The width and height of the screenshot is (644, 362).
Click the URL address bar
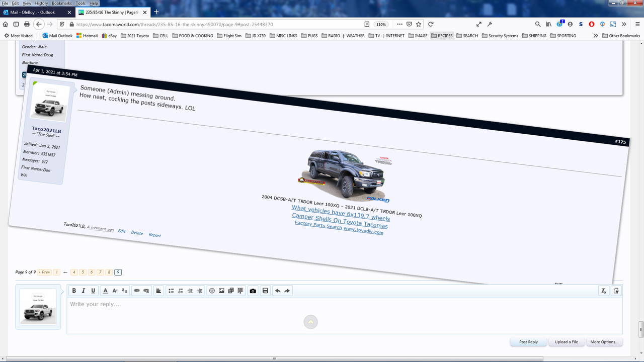(x=216, y=24)
